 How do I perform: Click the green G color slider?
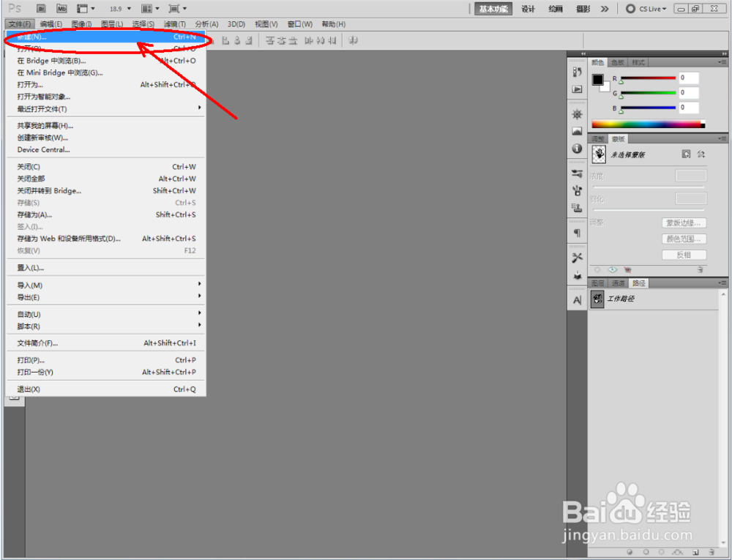(648, 93)
